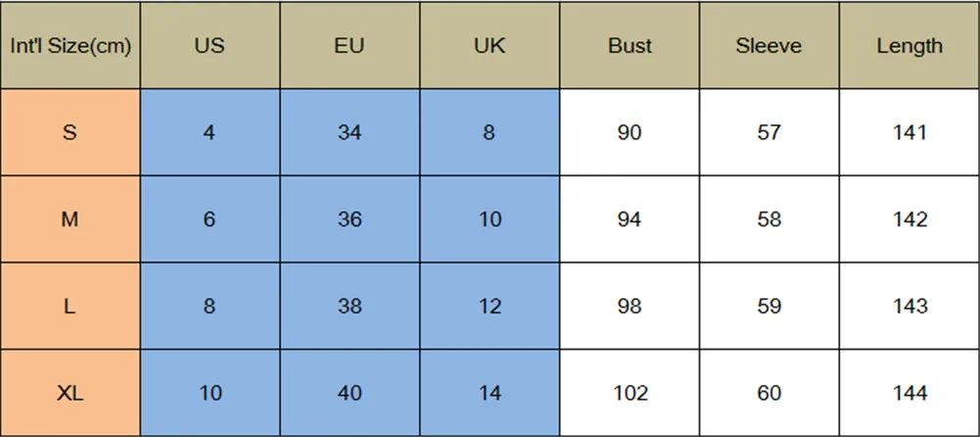Click the EU column header
Viewport: 980px width, 437px height.
point(350,46)
